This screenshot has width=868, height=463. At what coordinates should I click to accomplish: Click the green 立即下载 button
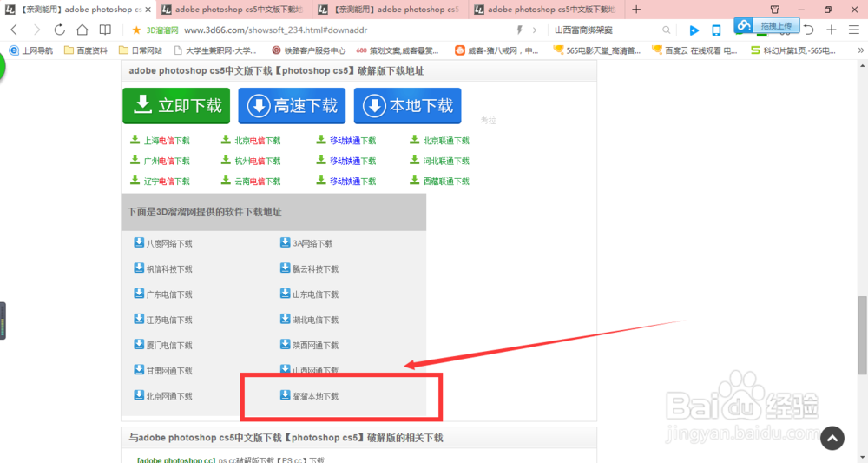[x=176, y=105]
